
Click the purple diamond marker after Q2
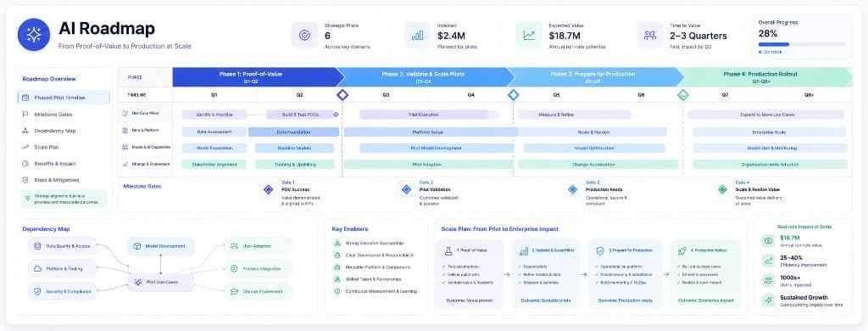tap(342, 95)
